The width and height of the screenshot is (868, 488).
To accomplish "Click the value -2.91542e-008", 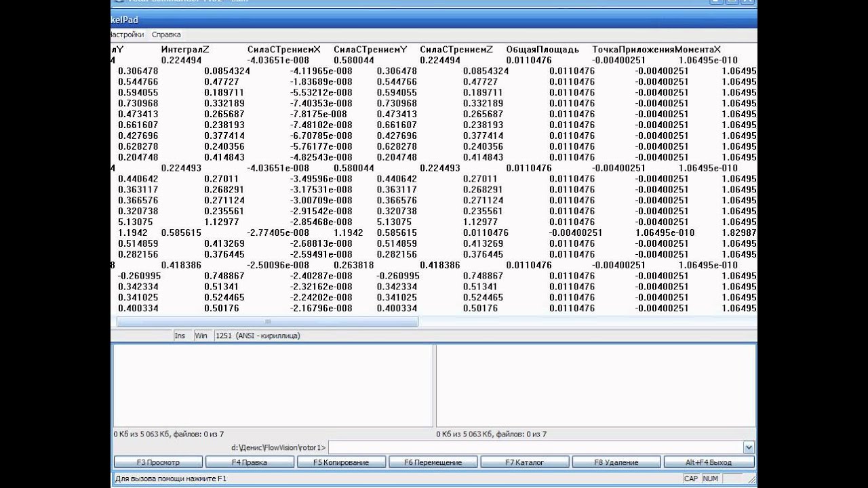I will [321, 212].
